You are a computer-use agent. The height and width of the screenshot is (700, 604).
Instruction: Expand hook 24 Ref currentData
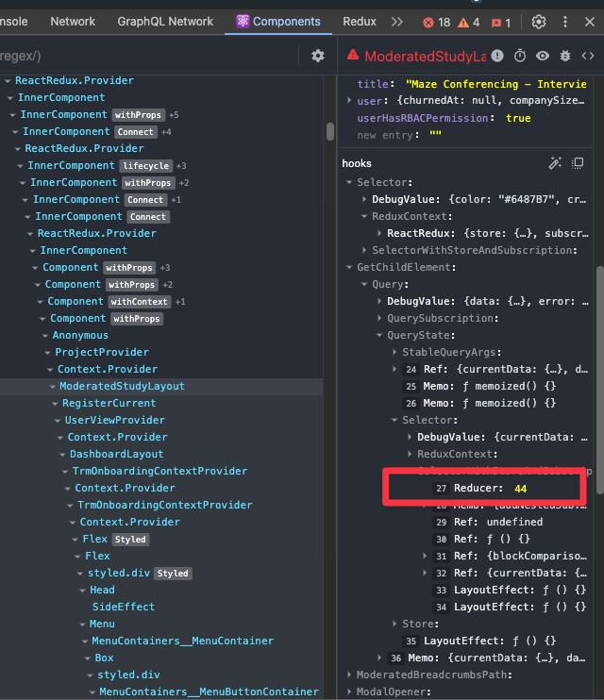[x=394, y=369]
